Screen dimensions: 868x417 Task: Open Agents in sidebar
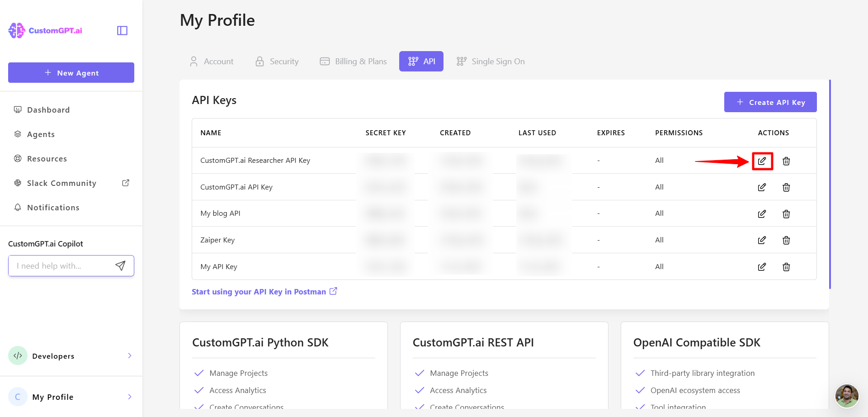[x=41, y=134]
